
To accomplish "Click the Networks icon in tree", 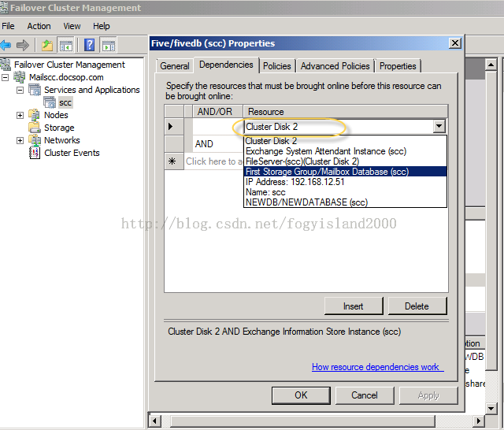I will (34, 140).
